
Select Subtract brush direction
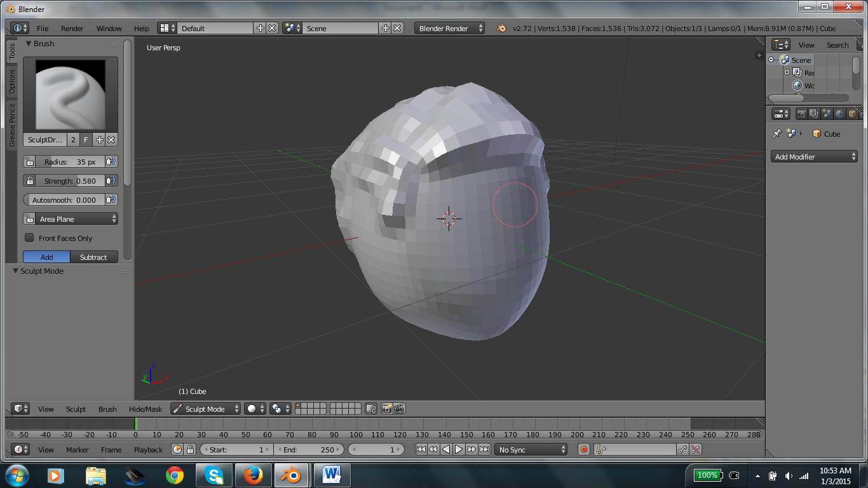tap(94, 257)
